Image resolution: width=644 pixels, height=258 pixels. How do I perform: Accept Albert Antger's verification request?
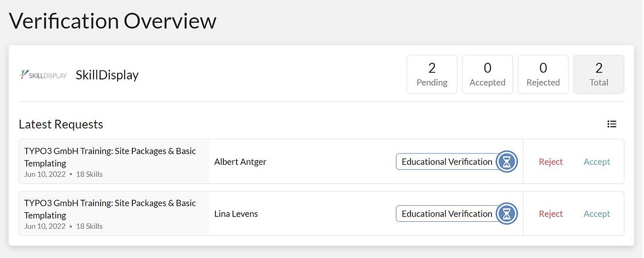[x=597, y=161]
